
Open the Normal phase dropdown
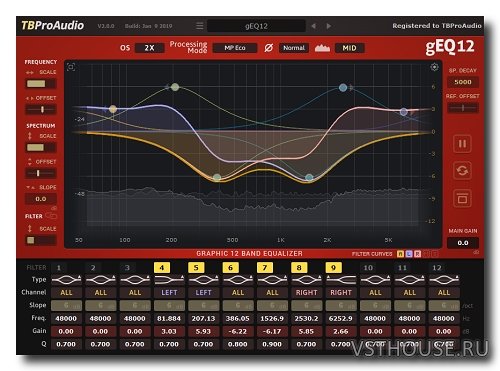point(294,48)
